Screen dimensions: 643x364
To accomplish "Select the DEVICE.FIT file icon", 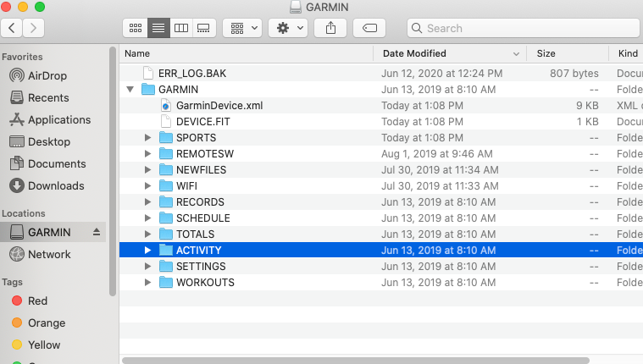I will pos(166,121).
